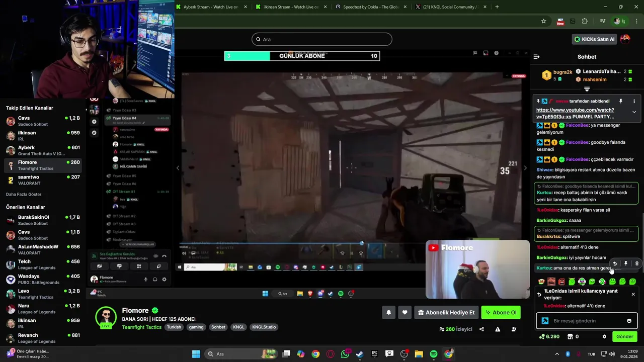
Task: Collapse the Sohbet chat panel
Action: [536, 57]
